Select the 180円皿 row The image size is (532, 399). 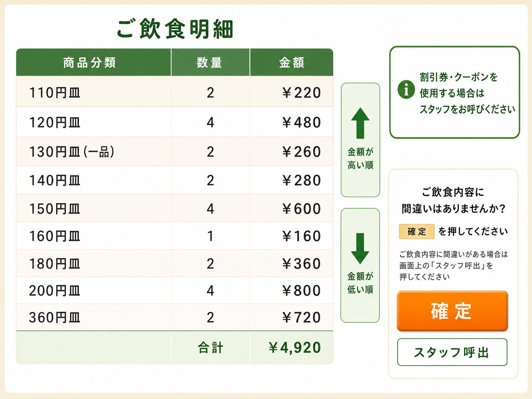tap(175, 263)
